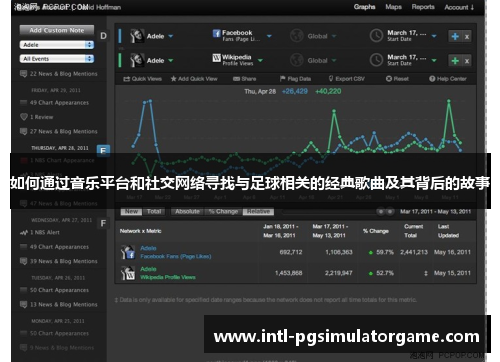The width and height of the screenshot is (500, 362).
Task: Open Adele link in Facebook Fans table row
Action: (x=148, y=248)
